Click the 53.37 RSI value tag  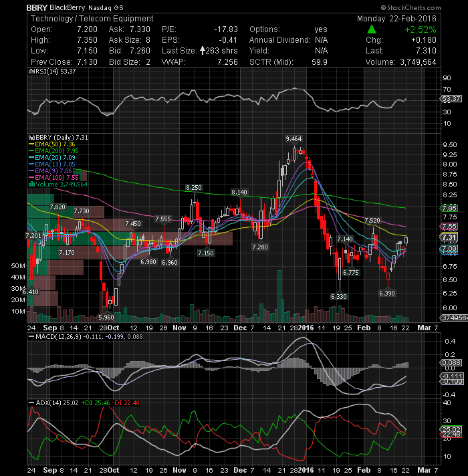(451, 99)
